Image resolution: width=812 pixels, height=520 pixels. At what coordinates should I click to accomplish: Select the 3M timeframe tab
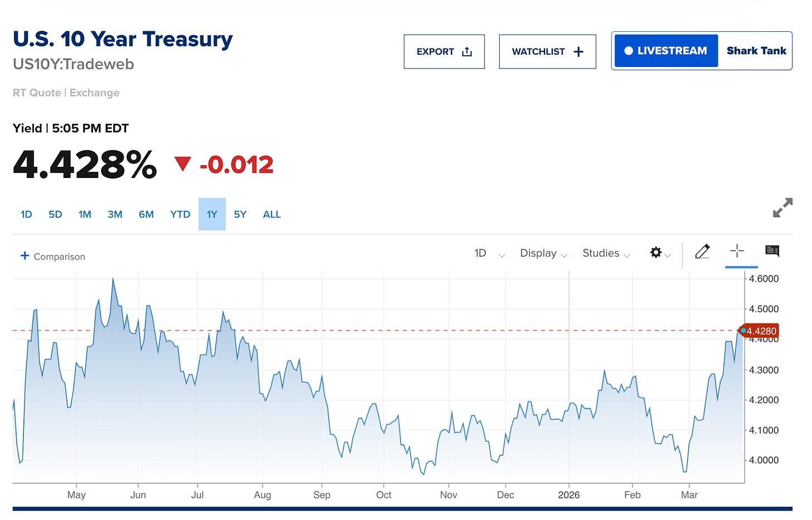coord(115,214)
